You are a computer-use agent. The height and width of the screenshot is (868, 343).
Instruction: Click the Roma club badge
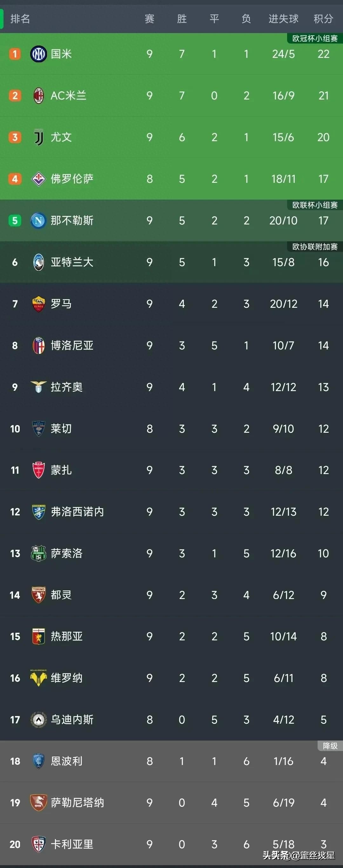[38, 304]
